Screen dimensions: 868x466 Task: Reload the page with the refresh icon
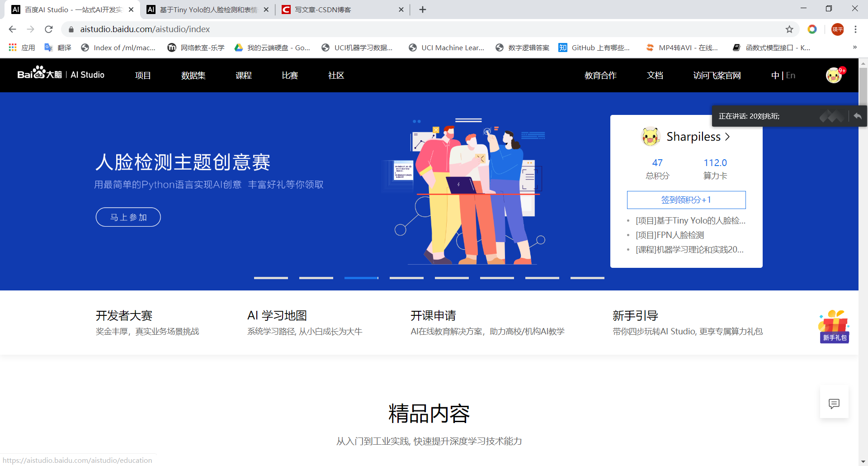(x=49, y=29)
